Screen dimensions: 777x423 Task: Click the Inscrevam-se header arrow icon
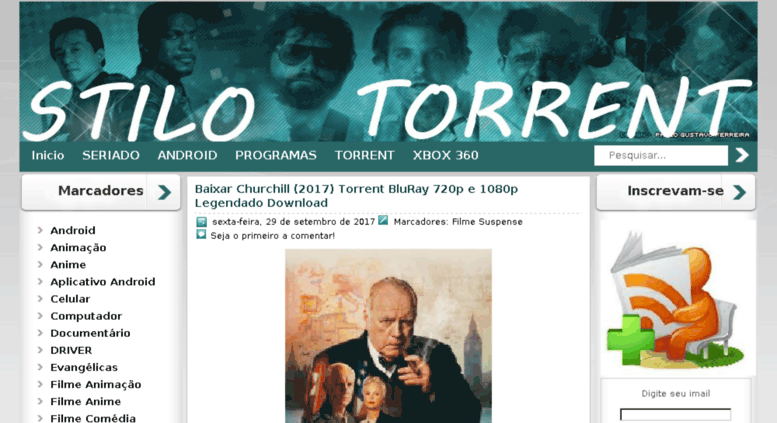pos(739,192)
